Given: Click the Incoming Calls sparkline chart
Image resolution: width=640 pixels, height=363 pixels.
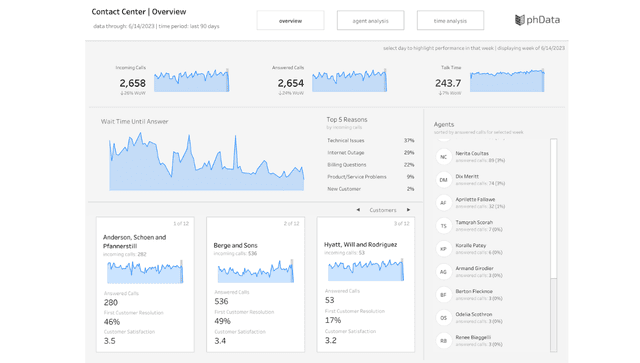Looking at the screenshot, I should tap(191, 80).
